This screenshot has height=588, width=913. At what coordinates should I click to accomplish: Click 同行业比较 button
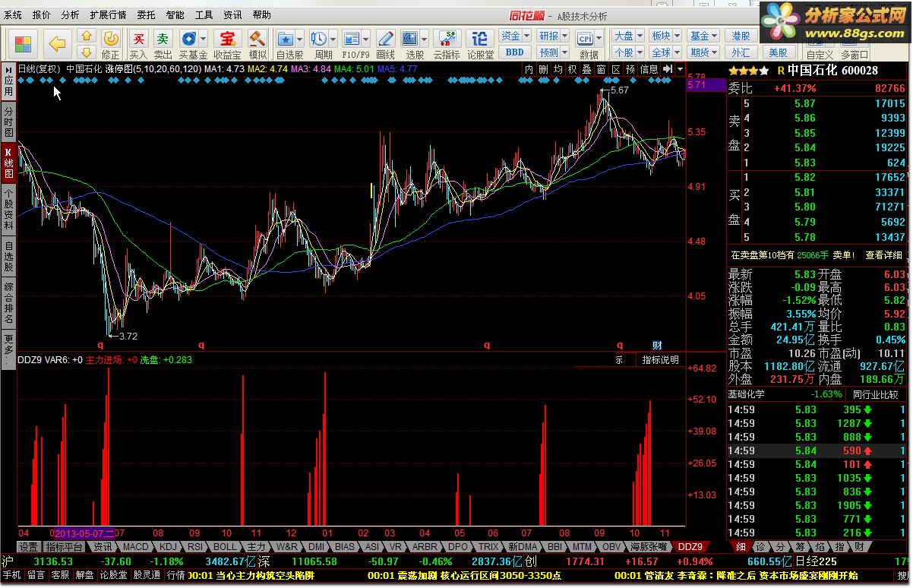pos(876,395)
